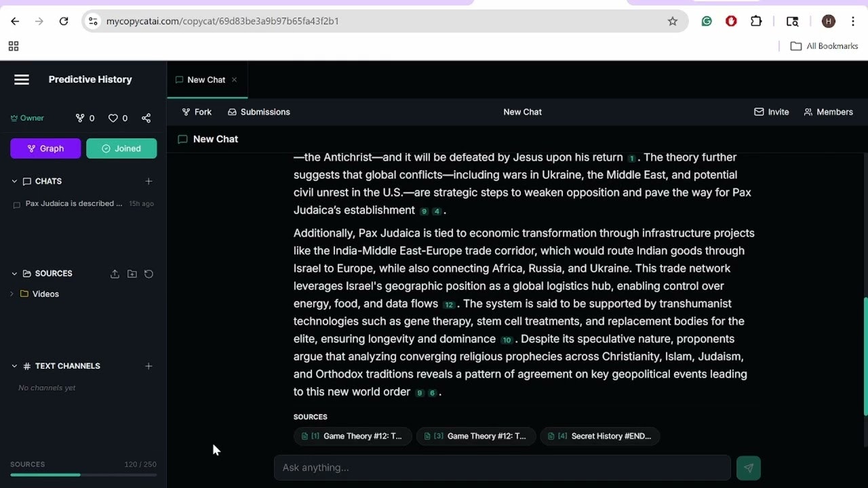
Task: Collapse the TEXT CHANNELS section
Action: (x=14, y=366)
